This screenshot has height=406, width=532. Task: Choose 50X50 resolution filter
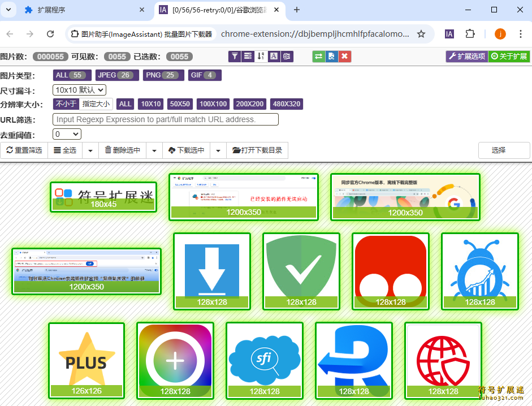tap(180, 104)
